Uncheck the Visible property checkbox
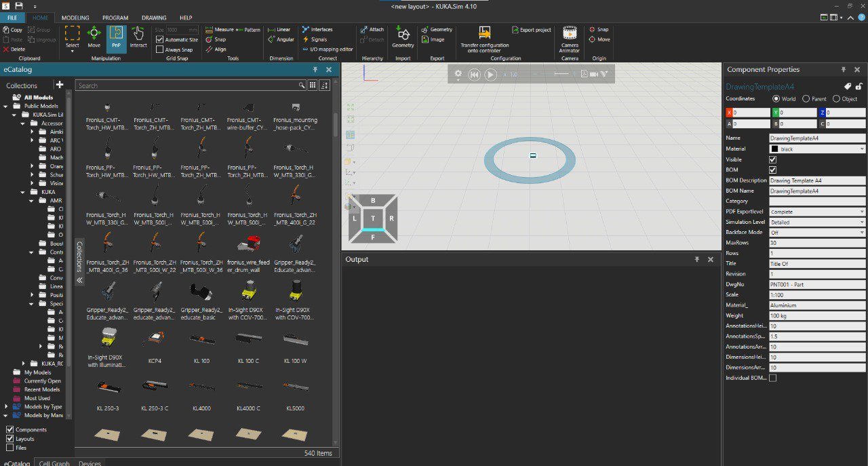 point(772,159)
